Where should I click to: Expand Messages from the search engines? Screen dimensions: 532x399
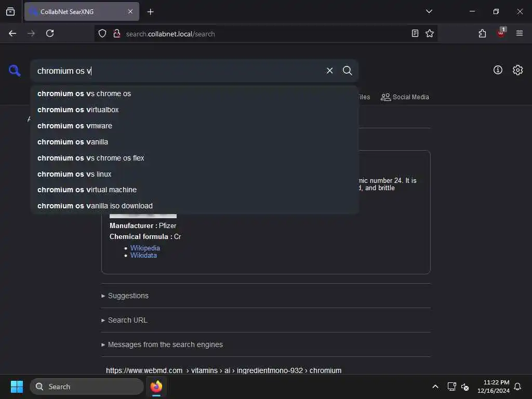point(162,345)
